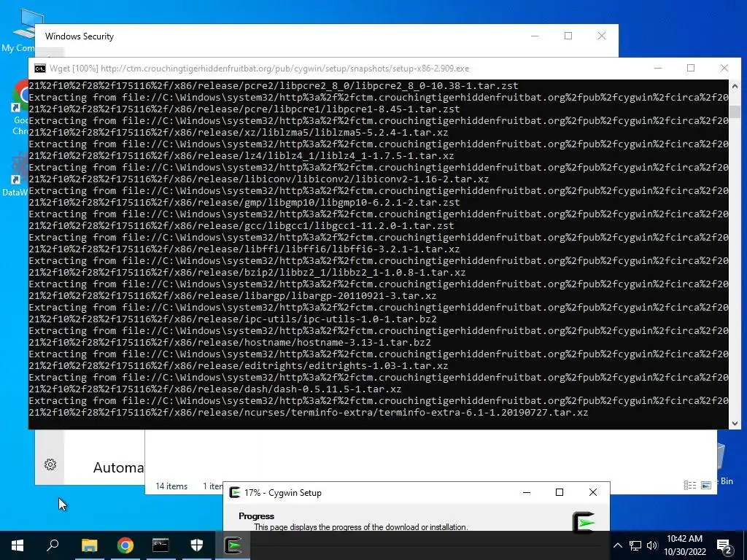Screen dimensions: 747x560
Task: Click the console scrollbar thumb
Action: (x=735, y=112)
